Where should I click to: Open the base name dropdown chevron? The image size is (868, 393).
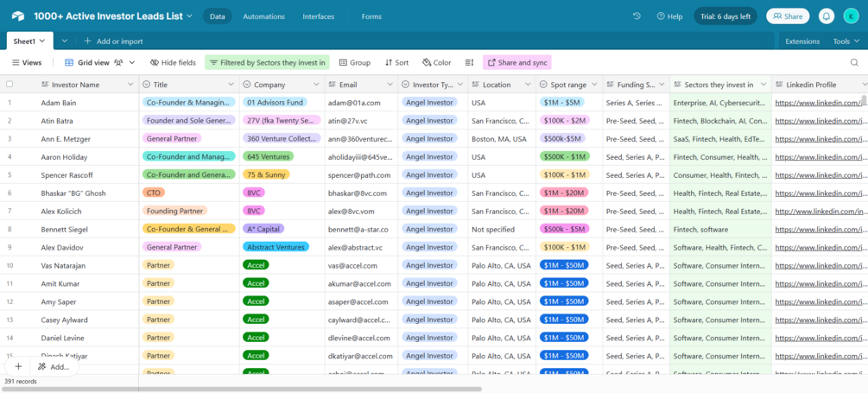[189, 16]
